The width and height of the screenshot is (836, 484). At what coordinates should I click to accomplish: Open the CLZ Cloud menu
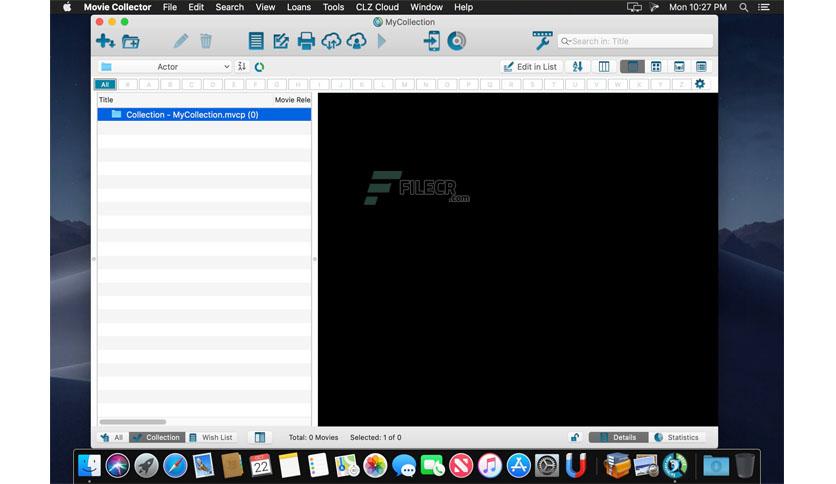(x=377, y=7)
